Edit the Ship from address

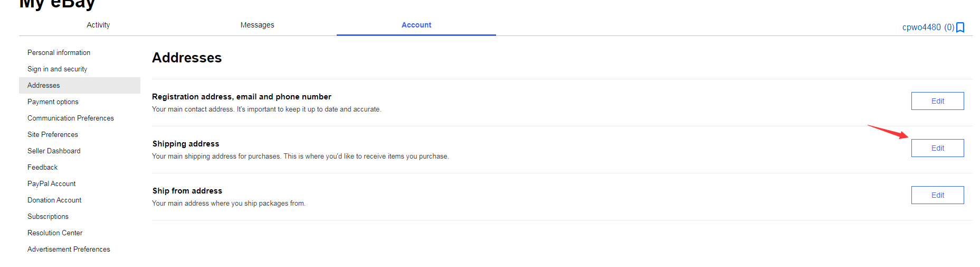tap(937, 195)
